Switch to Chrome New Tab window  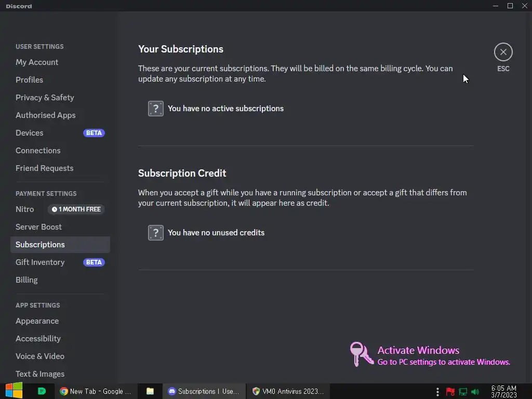[96, 391]
